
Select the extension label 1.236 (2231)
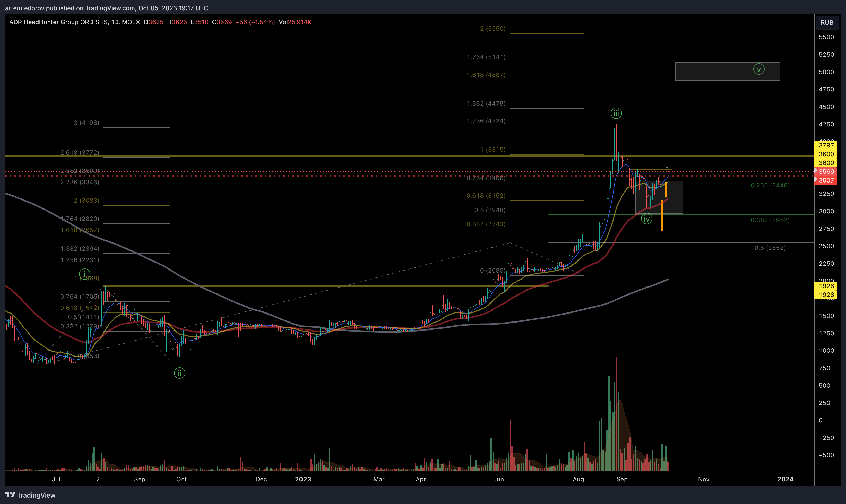pyautogui.click(x=80, y=260)
